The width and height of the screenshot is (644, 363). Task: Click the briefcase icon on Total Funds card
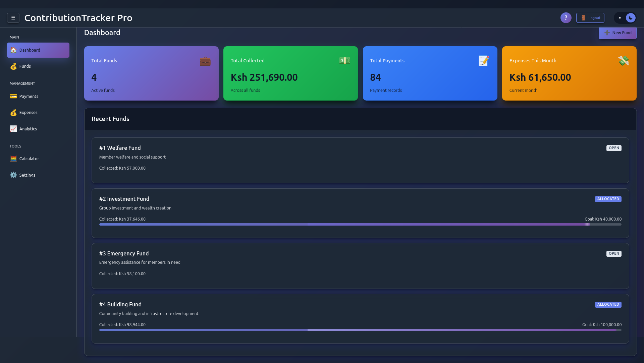pyautogui.click(x=205, y=61)
